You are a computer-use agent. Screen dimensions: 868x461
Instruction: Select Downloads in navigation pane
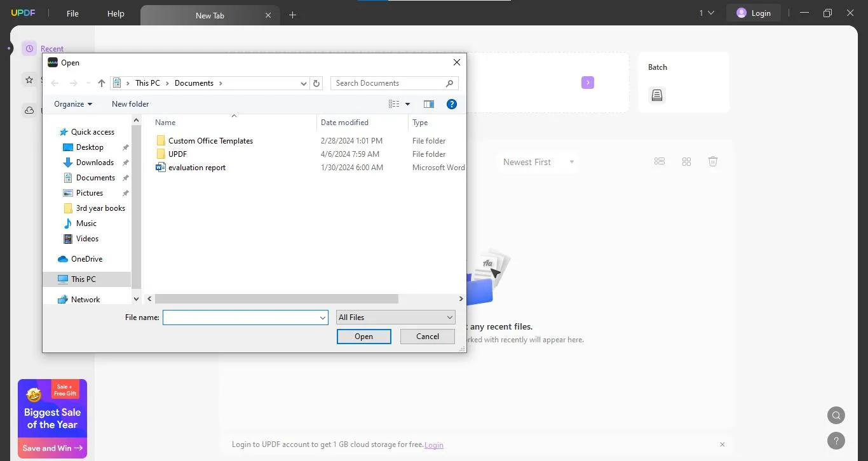pyautogui.click(x=95, y=163)
